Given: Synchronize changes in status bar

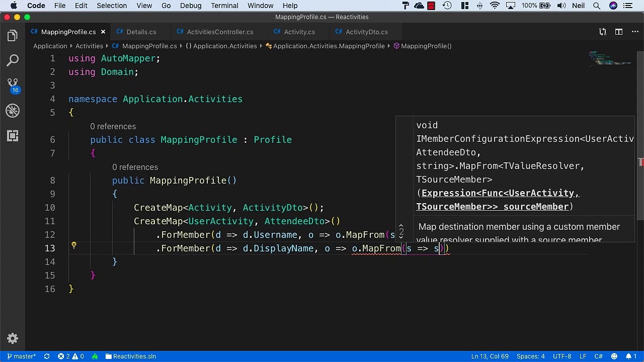Looking at the screenshot, I should pos(47,356).
